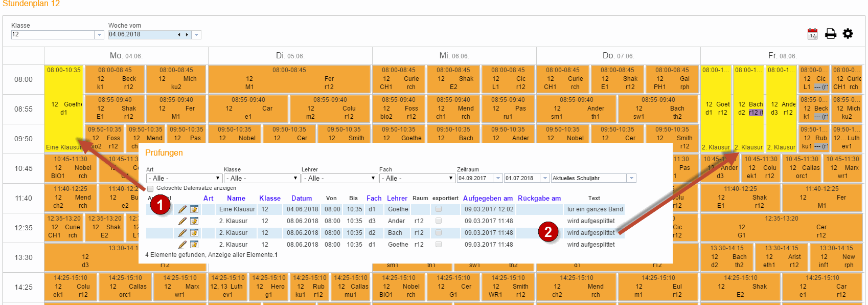Print the timetable via the printer icon
The image size is (868, 305).
(831, 34)
